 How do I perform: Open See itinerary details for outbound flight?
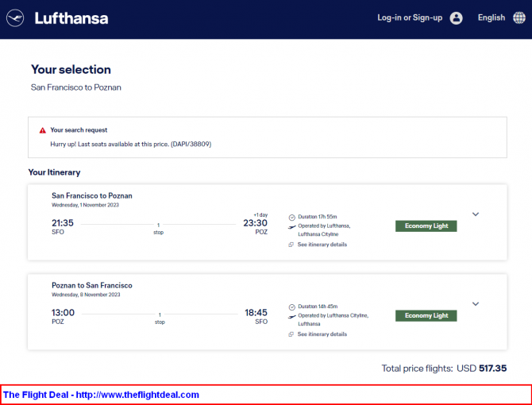pos(322,245)
